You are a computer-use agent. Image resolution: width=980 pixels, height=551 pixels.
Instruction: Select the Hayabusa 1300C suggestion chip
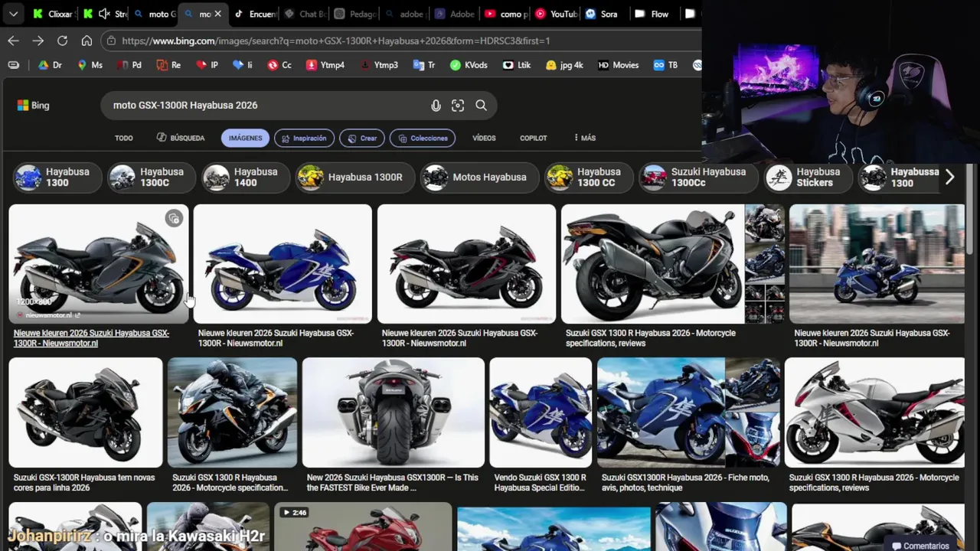click(151, 178)
